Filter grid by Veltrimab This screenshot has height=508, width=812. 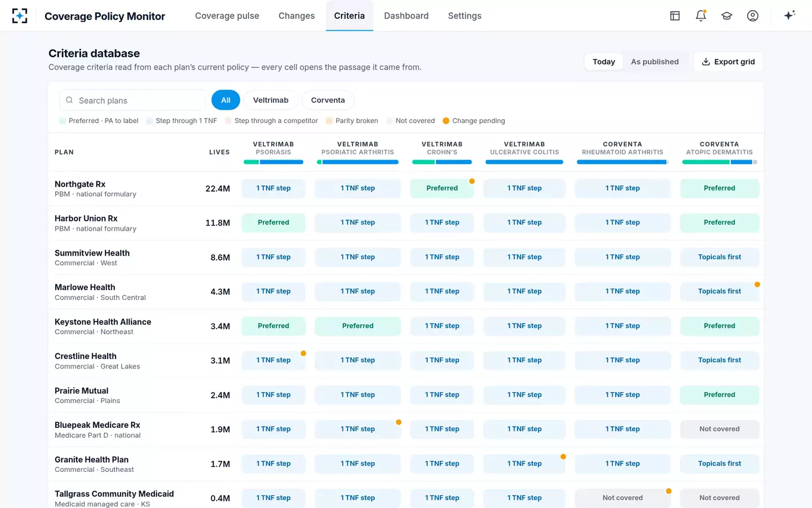point(271,100)
